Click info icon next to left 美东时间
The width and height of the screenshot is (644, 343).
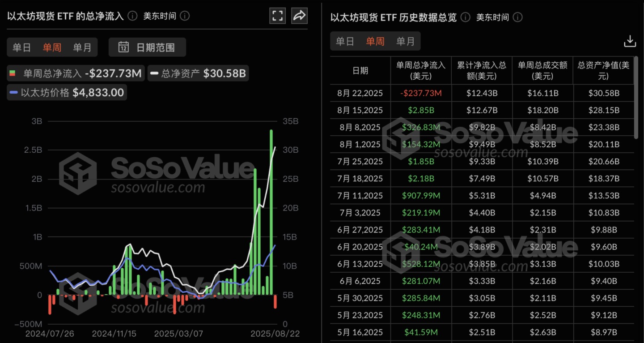coord(185,16)
